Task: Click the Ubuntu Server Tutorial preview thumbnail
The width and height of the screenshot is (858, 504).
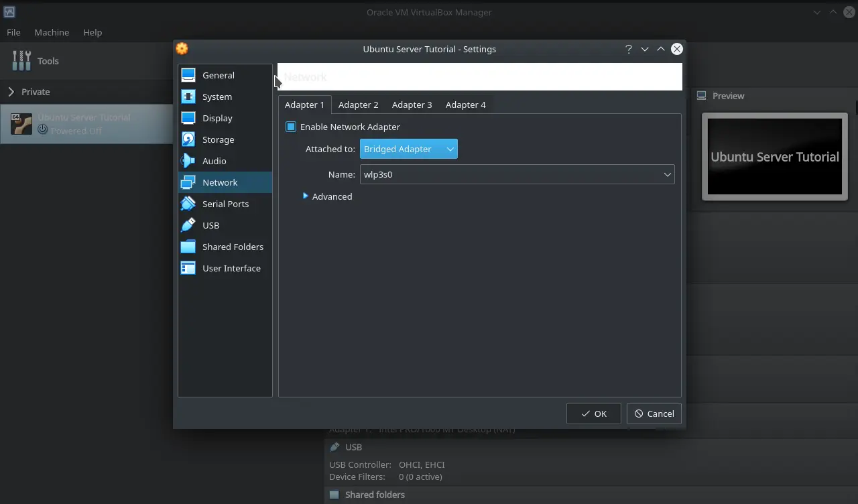Action: tap(774, 157)
